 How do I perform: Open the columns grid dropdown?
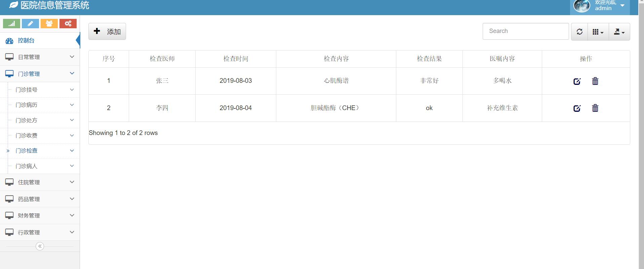598,32
